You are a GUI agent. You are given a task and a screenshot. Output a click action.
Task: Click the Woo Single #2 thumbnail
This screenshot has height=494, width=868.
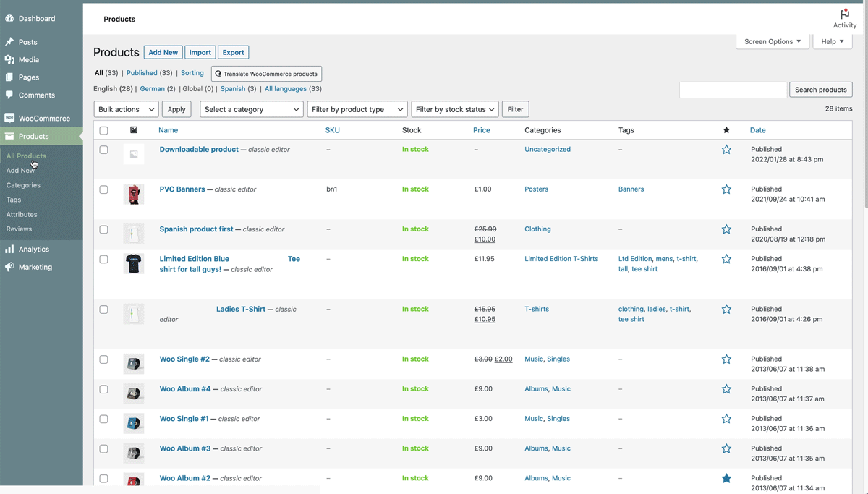[x=133, y=364]
